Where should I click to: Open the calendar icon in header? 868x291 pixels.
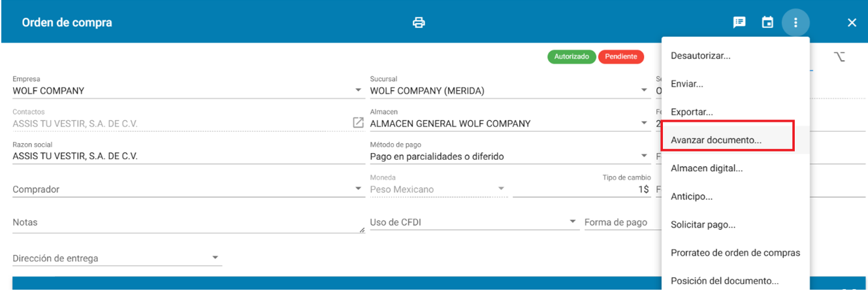click(767, 22)
